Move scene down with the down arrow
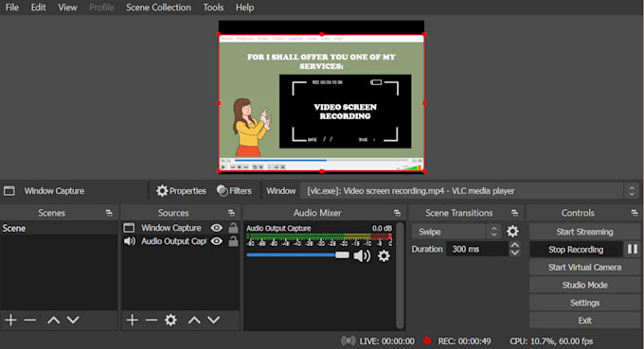This screenshot has height=349, width=644. tap(73, 320)
